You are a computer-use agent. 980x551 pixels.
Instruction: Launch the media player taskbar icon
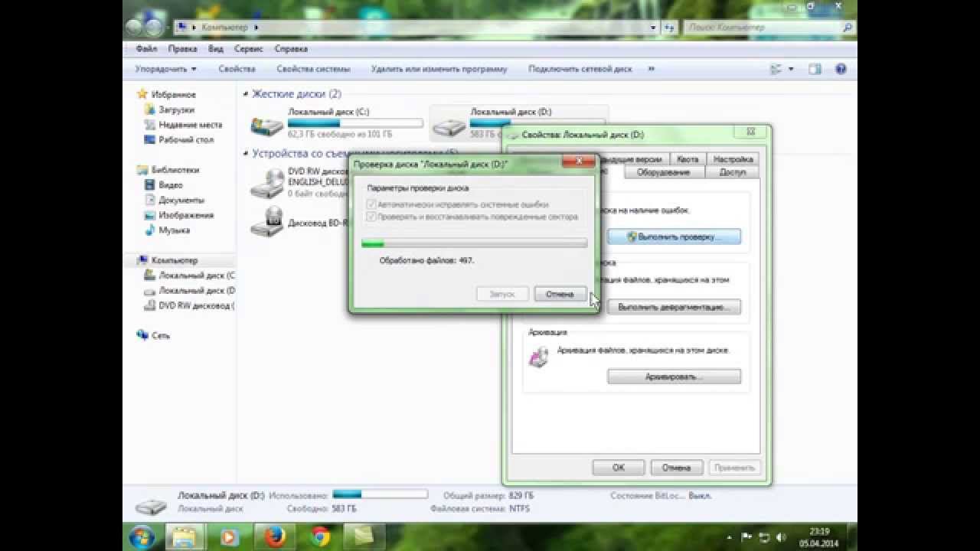click(x=228, y=537)
